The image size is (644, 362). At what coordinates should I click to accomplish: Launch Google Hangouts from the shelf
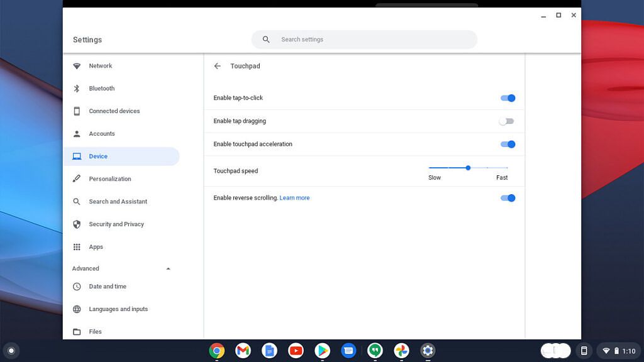pyautogui.click(x=375, y=350)
